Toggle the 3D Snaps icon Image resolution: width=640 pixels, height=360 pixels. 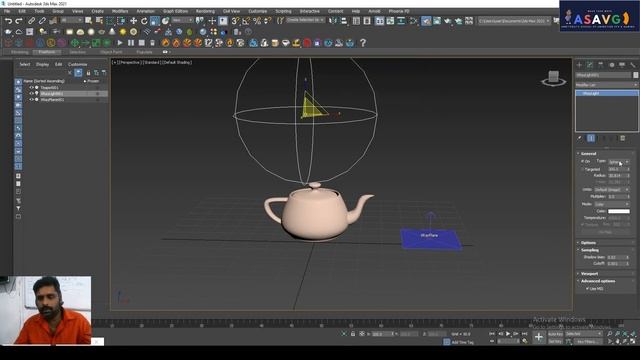click(236, 21)
